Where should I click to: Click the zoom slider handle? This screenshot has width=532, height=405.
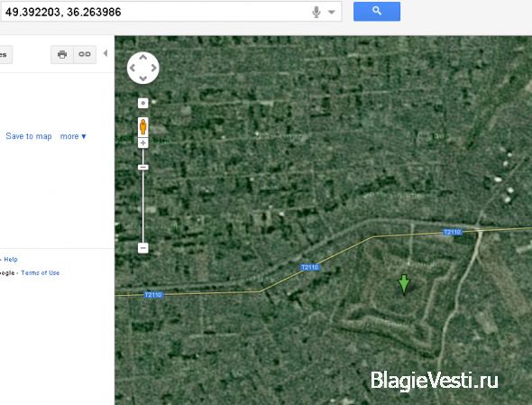(142, 167)
